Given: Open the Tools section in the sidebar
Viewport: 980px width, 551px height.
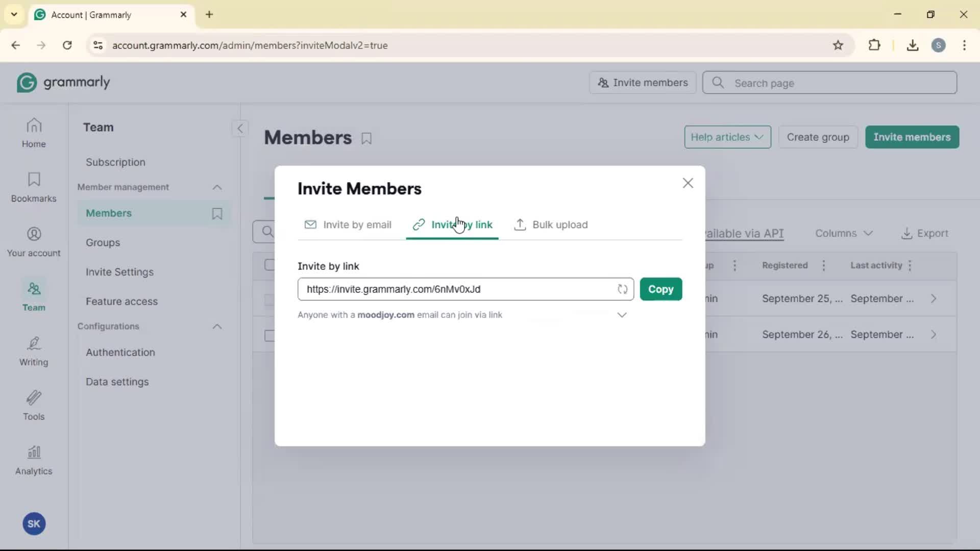Looking at the screenshot, I should pos(34,406).
